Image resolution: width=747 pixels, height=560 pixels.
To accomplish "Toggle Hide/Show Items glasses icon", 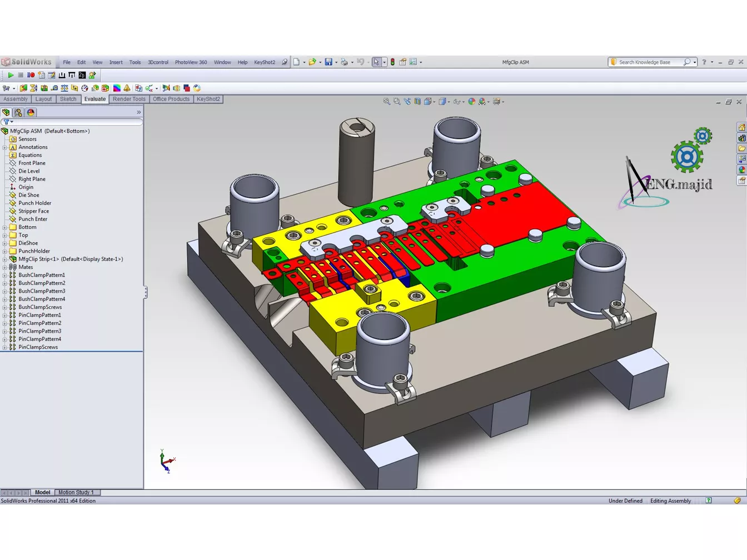I will [x=457, y=102].
